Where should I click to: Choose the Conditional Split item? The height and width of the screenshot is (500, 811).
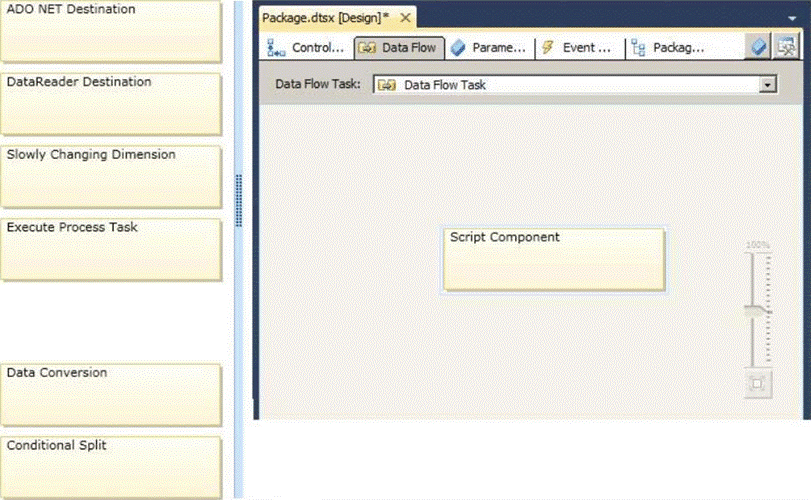click(x=111, y=465)
